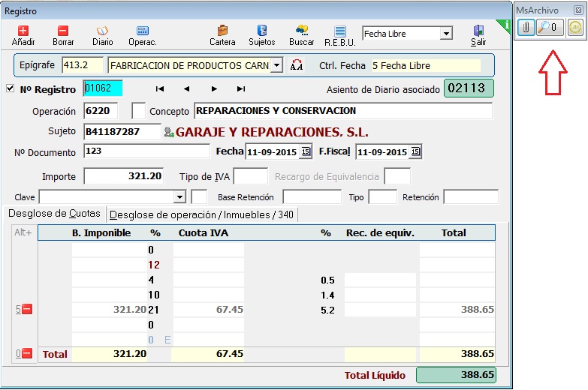Go to next registro record

coord(214,88)
